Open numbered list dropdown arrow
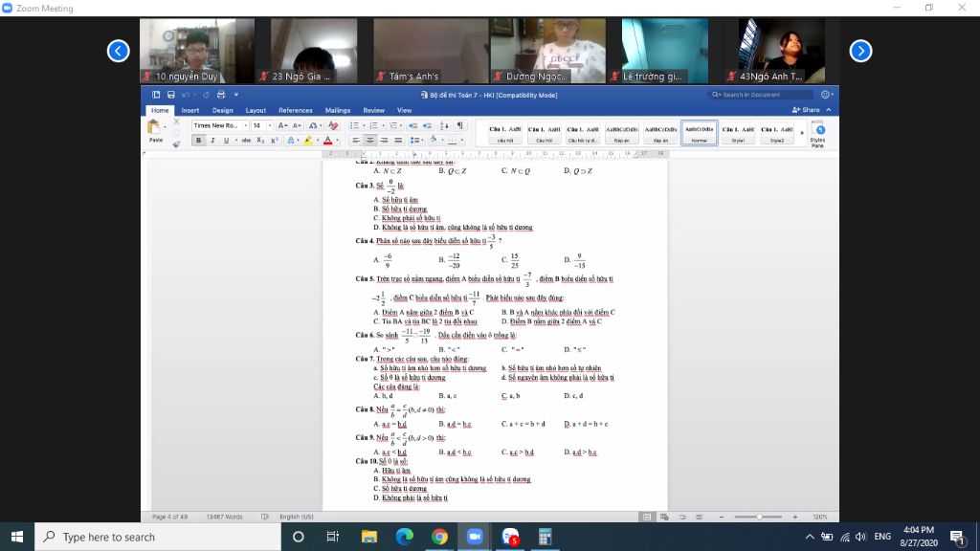The width and height of the screenshot is (980, 551). click(x=383, y=125)
